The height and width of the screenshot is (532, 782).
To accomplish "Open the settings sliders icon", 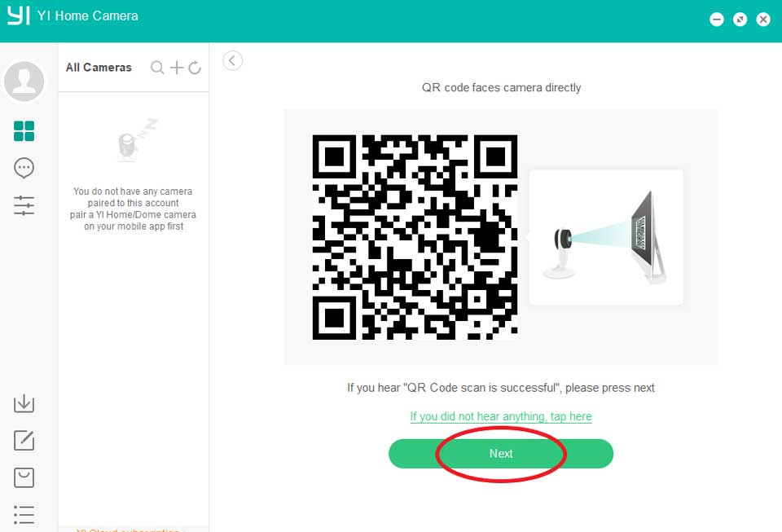I will tap(24, 205).
